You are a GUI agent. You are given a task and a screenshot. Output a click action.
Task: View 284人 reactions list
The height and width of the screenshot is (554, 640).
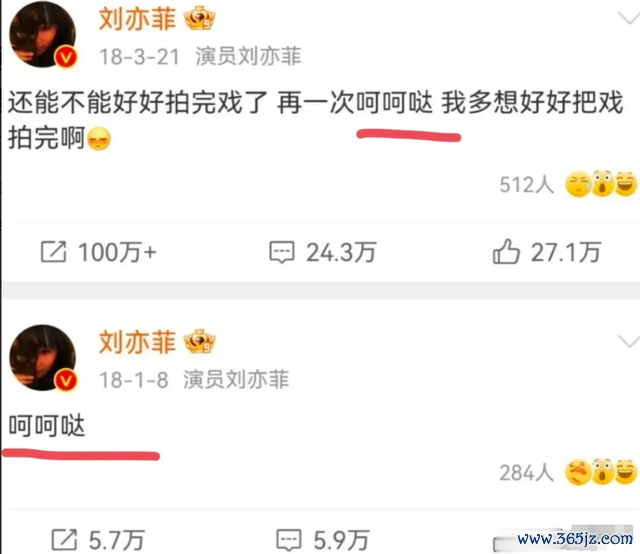tap(527, 473)
